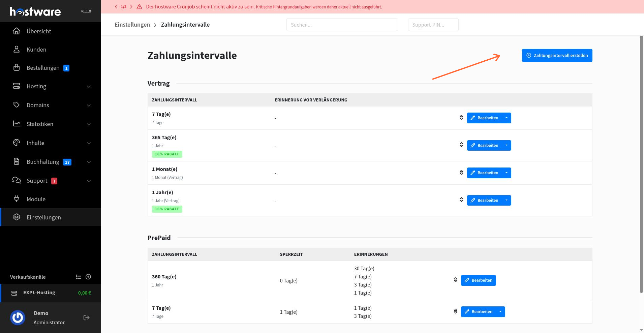Click the EXPL-Hosting server icon

[14, 293]
